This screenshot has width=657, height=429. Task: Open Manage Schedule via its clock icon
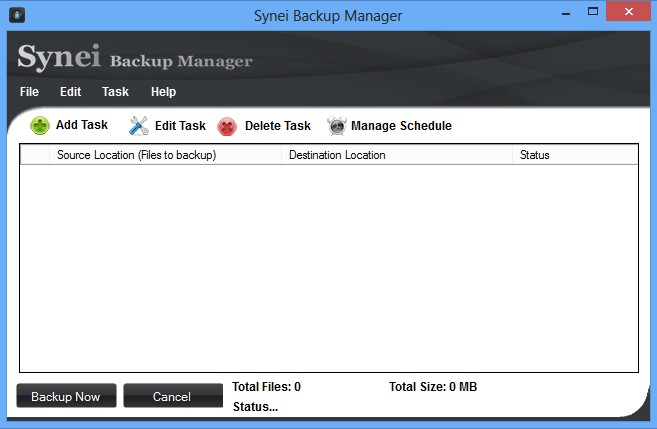click(337, 126)
